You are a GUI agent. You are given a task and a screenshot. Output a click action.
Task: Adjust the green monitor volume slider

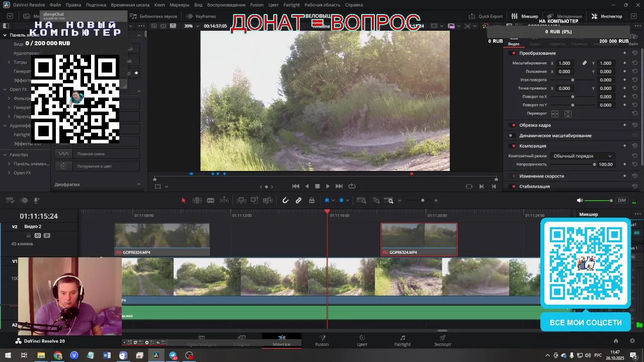coord(599,201)
